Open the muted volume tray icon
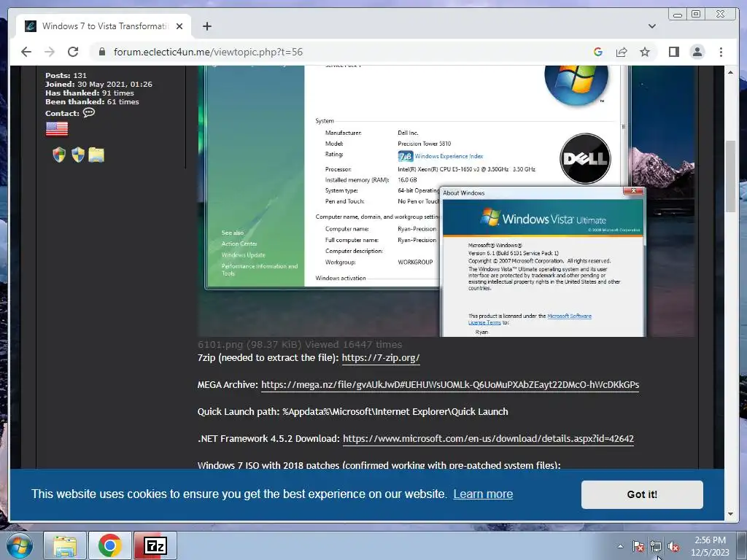Image resolution: width=747 pixels, height=560 pixels. 673,546
